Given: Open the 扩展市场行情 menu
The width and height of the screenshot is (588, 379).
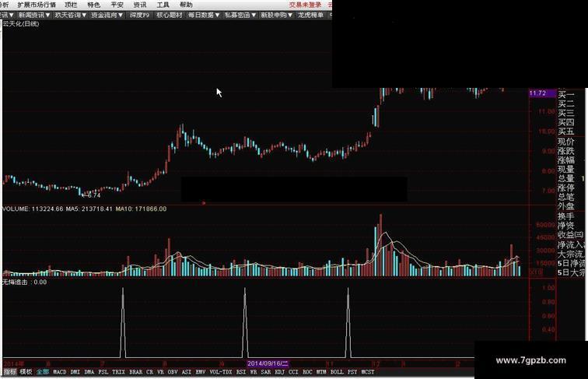Looking at the screenshot, I should click(37, 5).
